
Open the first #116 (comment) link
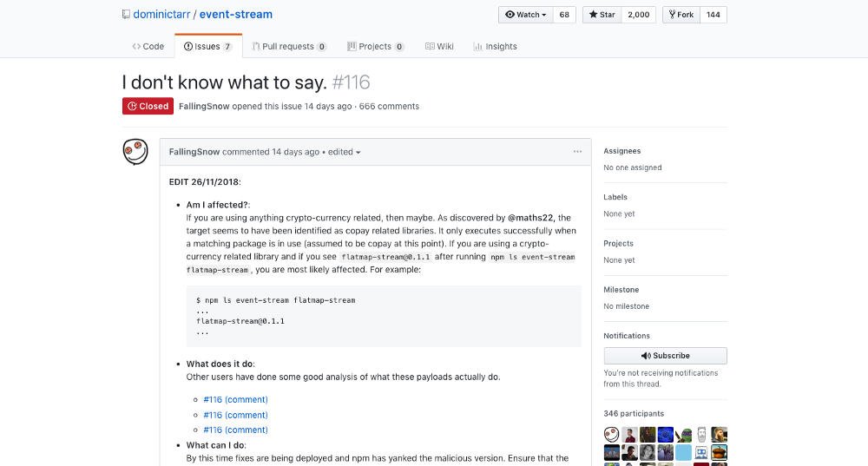point(235,400)
